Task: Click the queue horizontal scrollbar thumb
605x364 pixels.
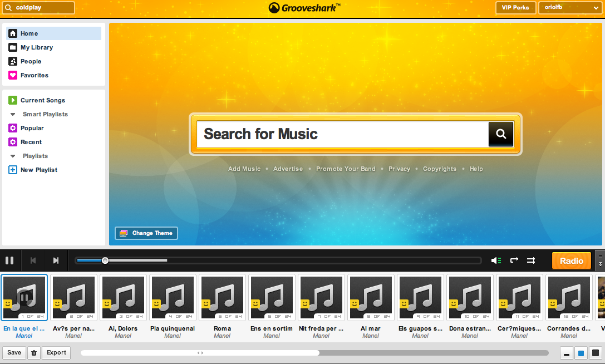Action: 200,353
